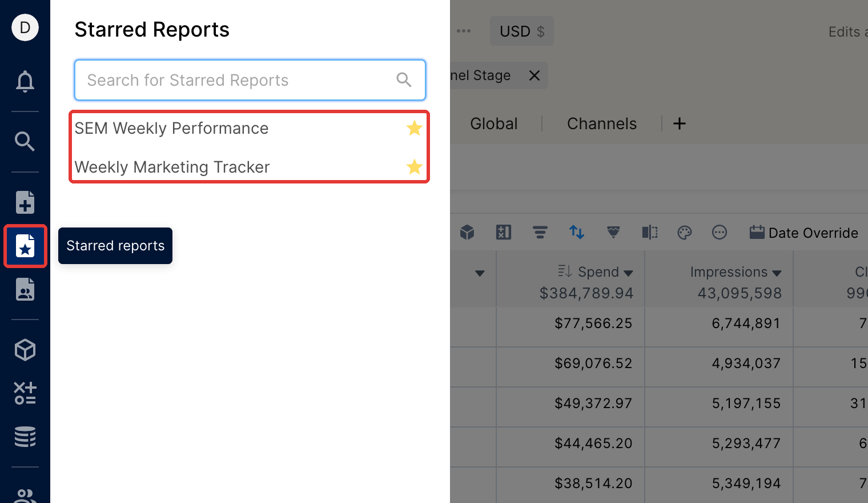Remove the Funnel Stage filter chip
This screenshot has height=503, width=868.
pos(535,75)
